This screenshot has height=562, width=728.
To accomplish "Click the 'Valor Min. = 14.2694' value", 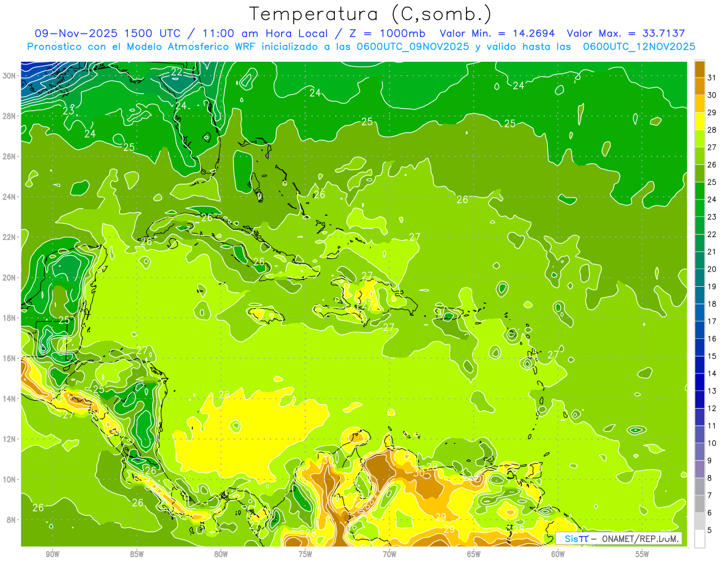I will [x=497, y=33].
